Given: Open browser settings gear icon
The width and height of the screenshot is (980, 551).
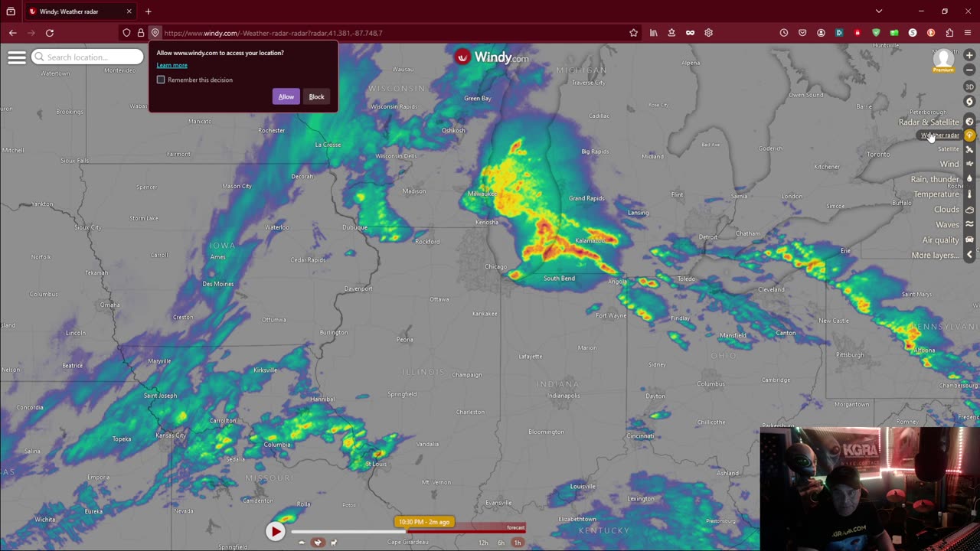Looking at the screenshot, I should click(708, 33).
